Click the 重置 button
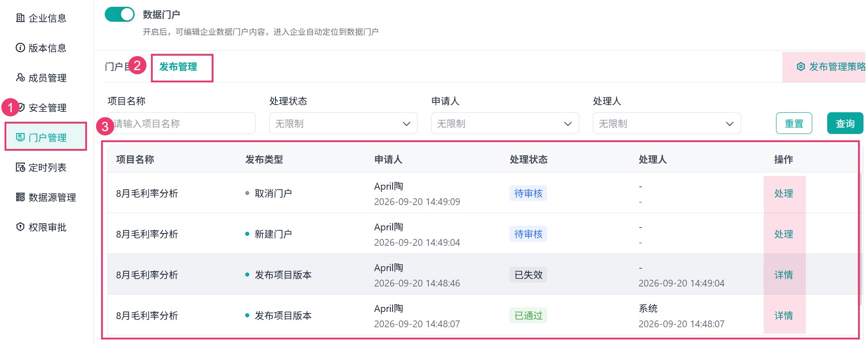 (794, 123)
